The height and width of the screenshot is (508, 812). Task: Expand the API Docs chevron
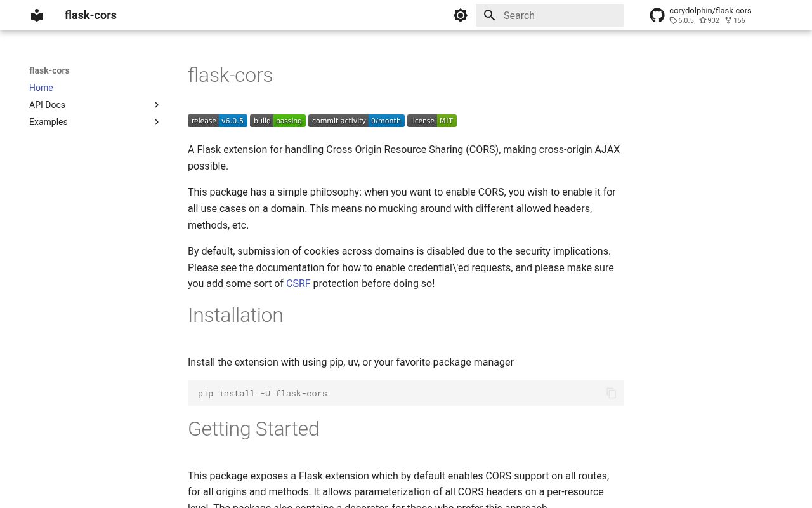coord(157,105)
